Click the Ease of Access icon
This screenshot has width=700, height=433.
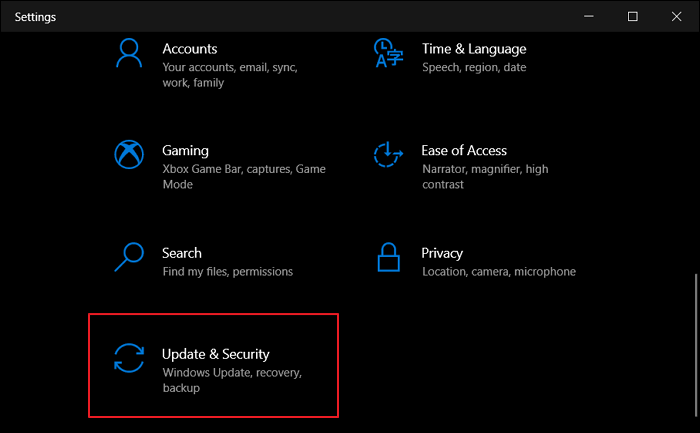coord(387,155)
